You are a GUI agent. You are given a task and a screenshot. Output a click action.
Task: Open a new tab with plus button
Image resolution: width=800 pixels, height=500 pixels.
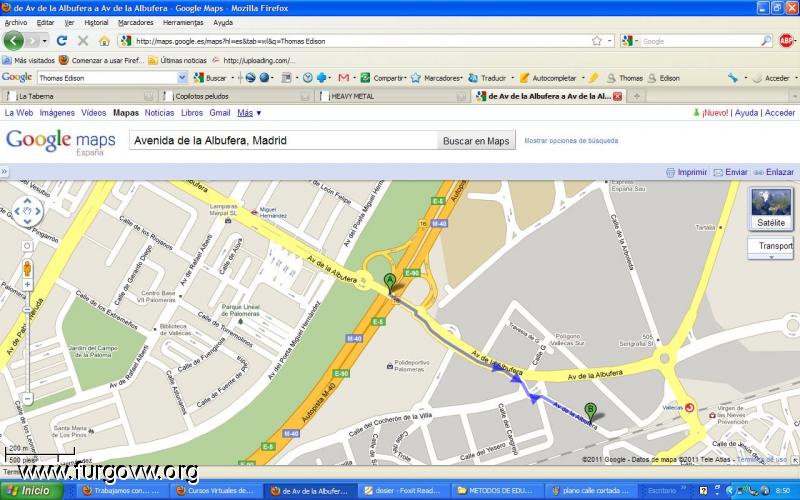[x=636, y=96]
